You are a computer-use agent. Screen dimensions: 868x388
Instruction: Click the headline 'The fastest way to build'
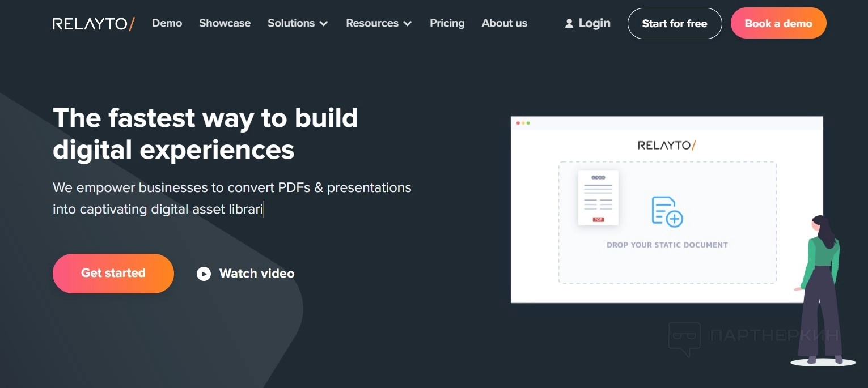point(205,118)
